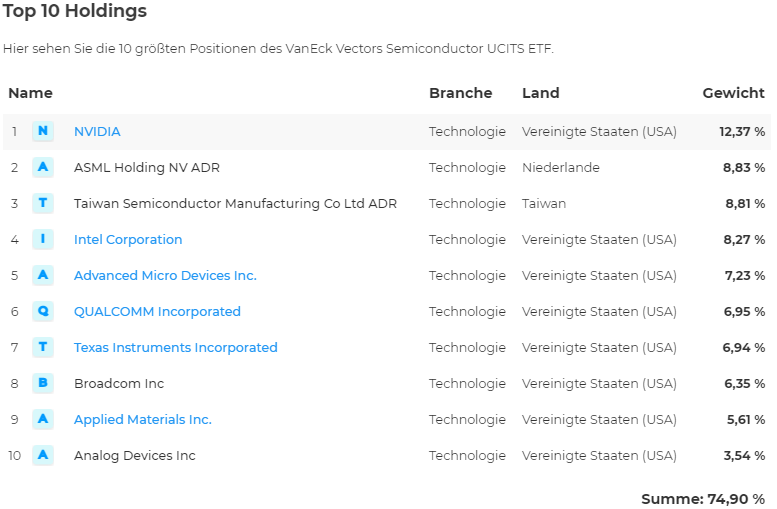
Task: Click the Analog Devices badge icon
Action: click(43, 455)
